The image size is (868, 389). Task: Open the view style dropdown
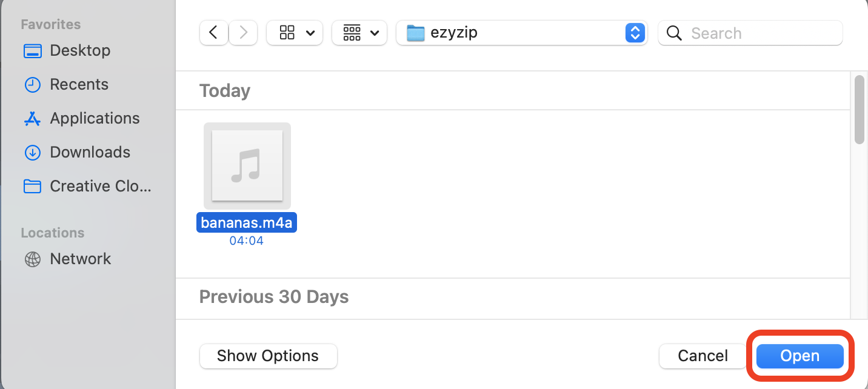[x=295, y=33]
